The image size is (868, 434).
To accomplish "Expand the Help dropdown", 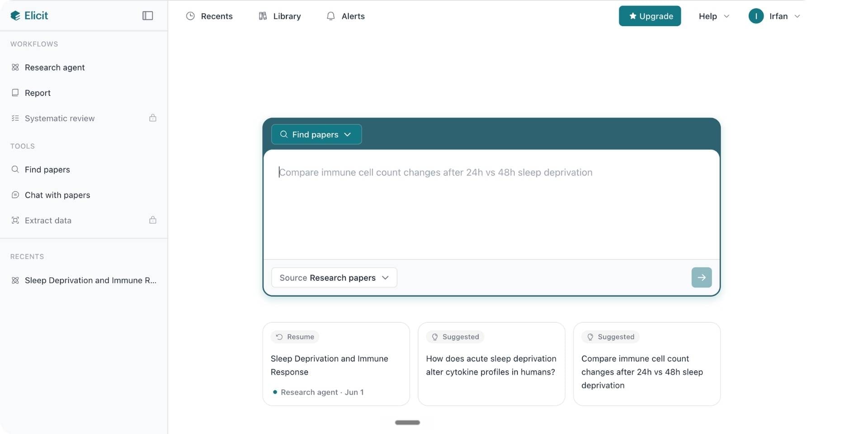I will coord(714,16).
